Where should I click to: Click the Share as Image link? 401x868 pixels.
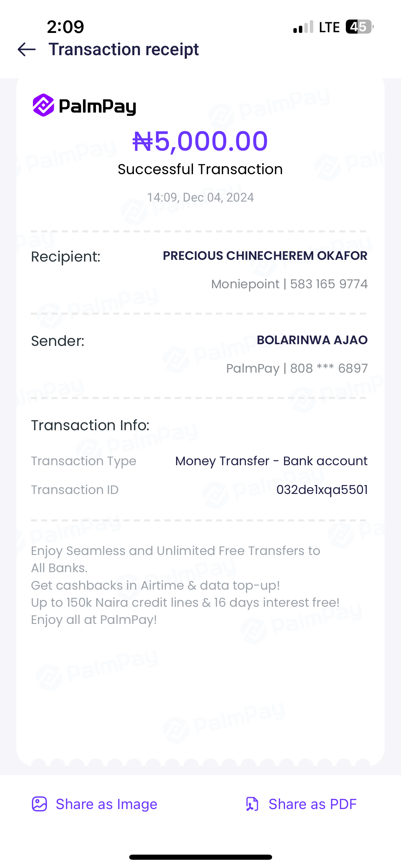pos(106,804)
